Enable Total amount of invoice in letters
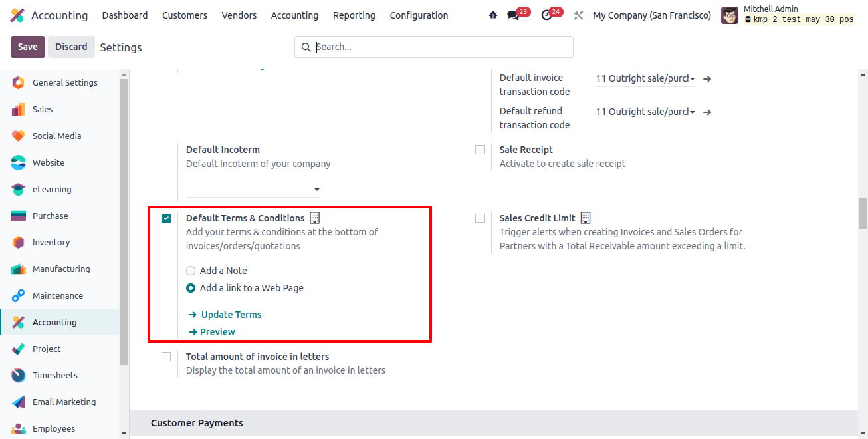Image resolution: width=868 pixels, height=439 pixels. pos(166,357)
